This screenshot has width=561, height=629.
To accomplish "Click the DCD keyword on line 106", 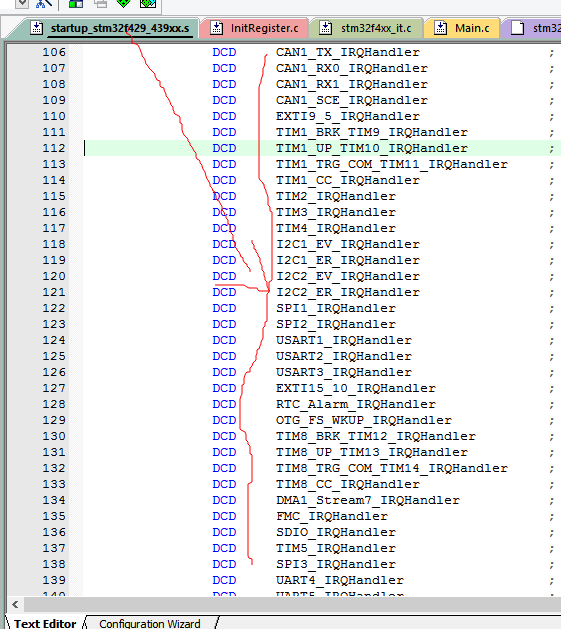I will (x=224, y=53).
